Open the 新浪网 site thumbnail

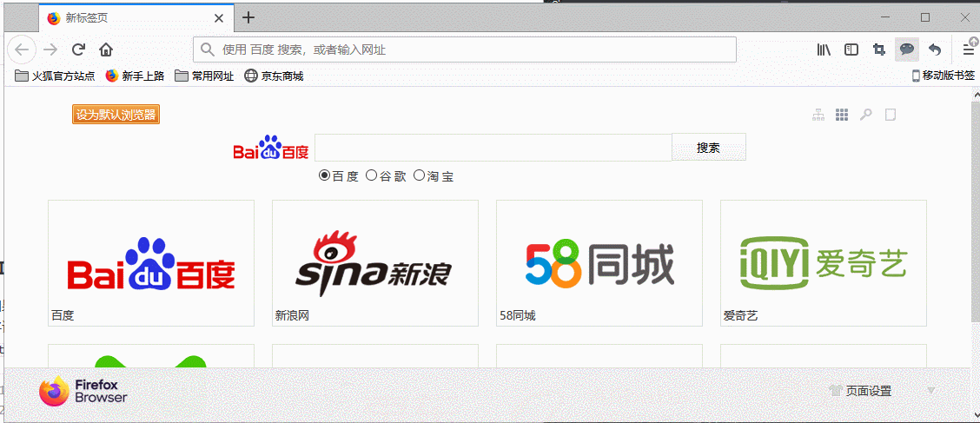375,263
